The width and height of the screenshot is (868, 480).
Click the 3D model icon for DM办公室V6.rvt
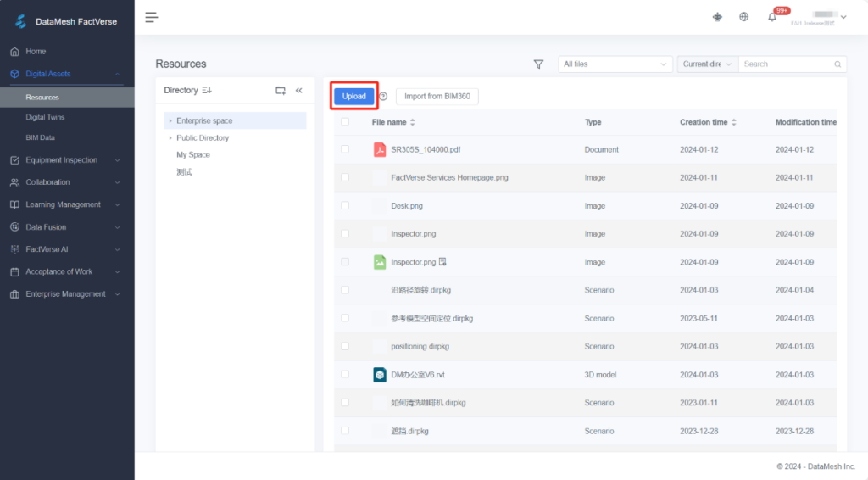coord(379,375)
